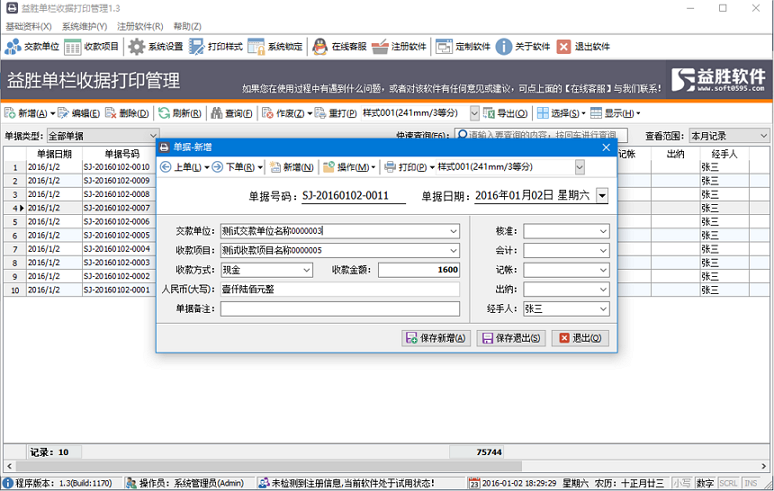Click the 单据备注 remark field
The height and width of the screenshot is (491, 774).
340,309
